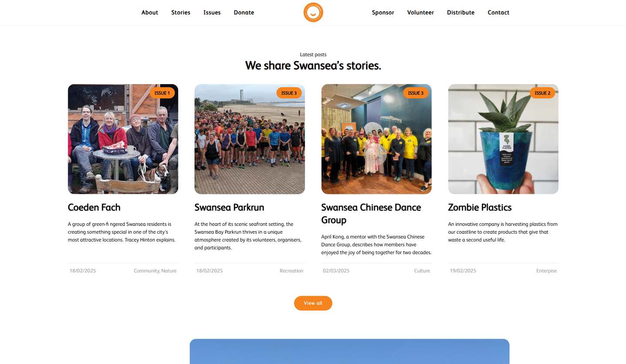Click the ISSUE 1 badge on Coeden Fach

162,93
